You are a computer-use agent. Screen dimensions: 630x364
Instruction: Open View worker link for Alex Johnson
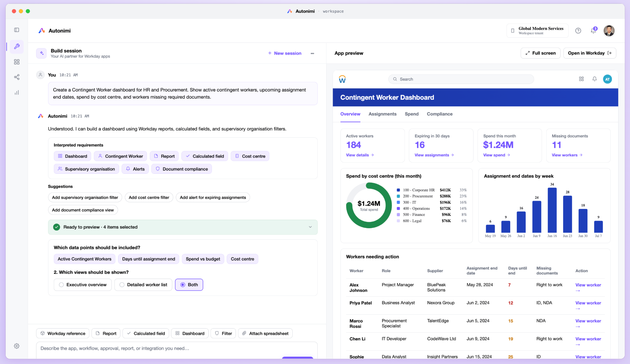click(588, 288)
